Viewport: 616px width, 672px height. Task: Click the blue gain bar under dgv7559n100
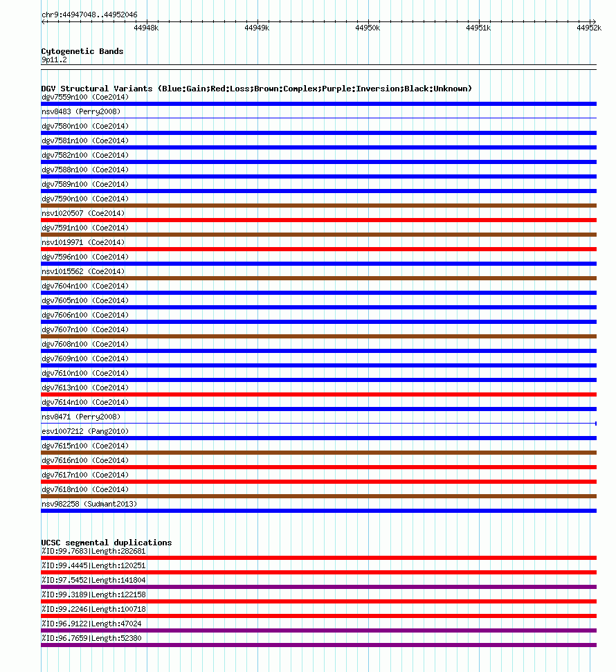click(319, 104)
